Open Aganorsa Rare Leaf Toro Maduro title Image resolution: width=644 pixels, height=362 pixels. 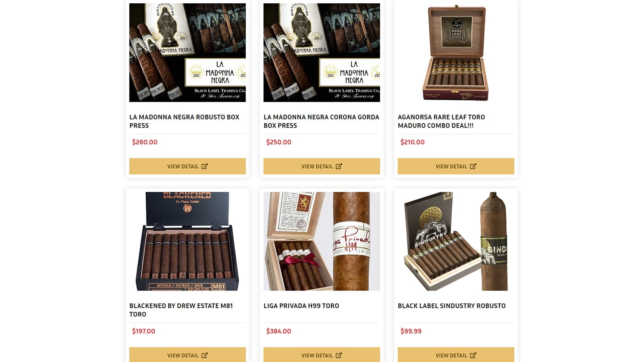tap(441, 121)
